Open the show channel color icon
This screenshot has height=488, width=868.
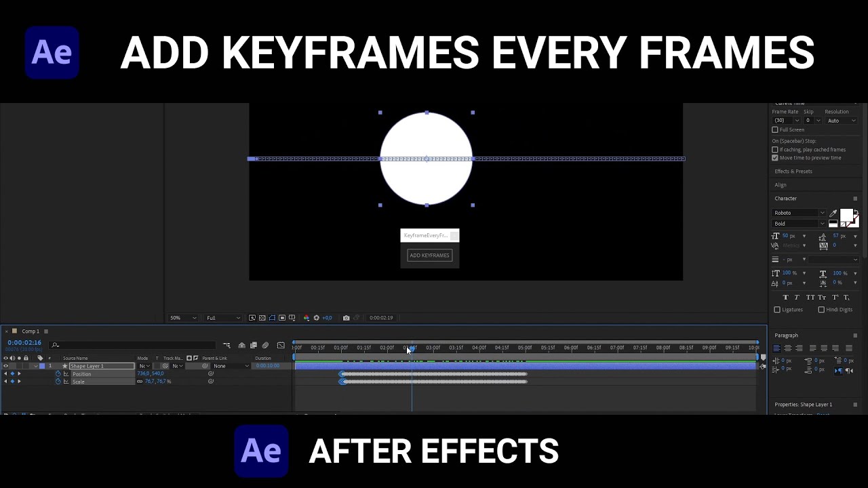[x=307, y=317]
